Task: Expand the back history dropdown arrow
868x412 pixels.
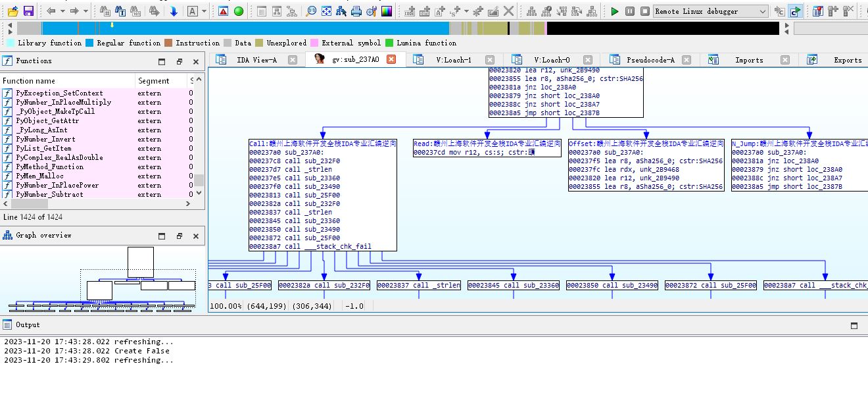Action: tap(62, 11)
